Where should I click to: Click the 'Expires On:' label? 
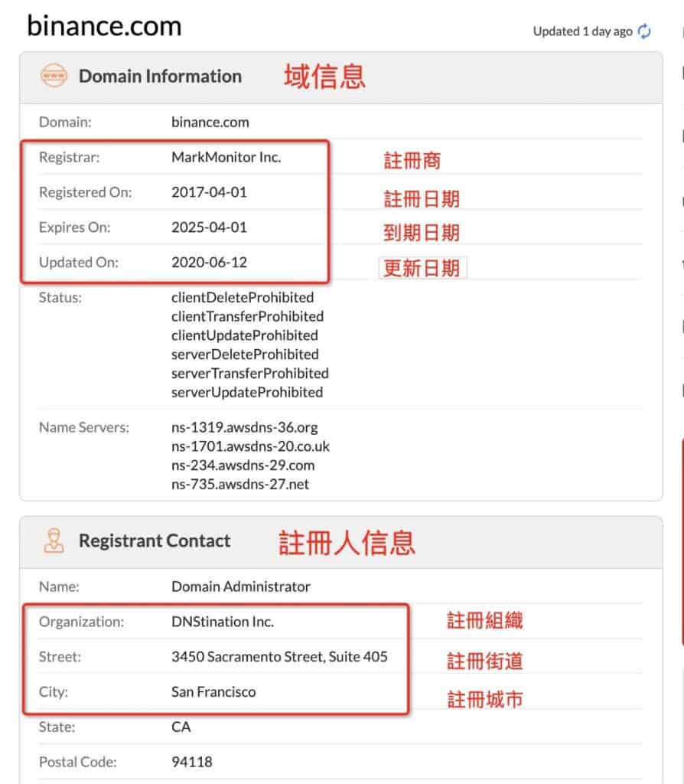(x=74, y=227)
